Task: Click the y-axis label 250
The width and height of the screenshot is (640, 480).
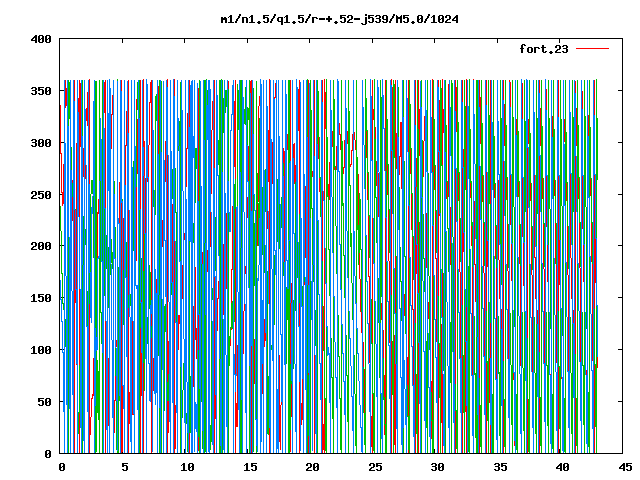Action: click(x=41, y=195)
